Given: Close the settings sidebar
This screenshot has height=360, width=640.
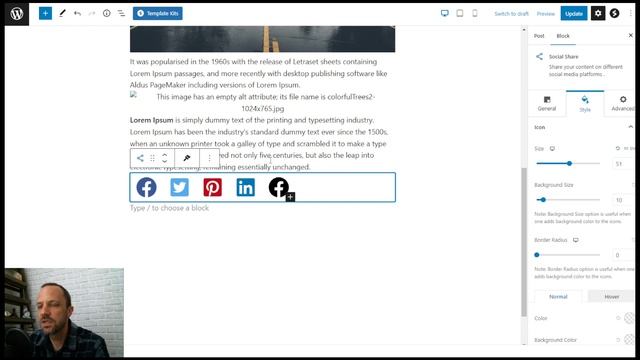Looking at the screenshot, I should [x=630, y=36].
